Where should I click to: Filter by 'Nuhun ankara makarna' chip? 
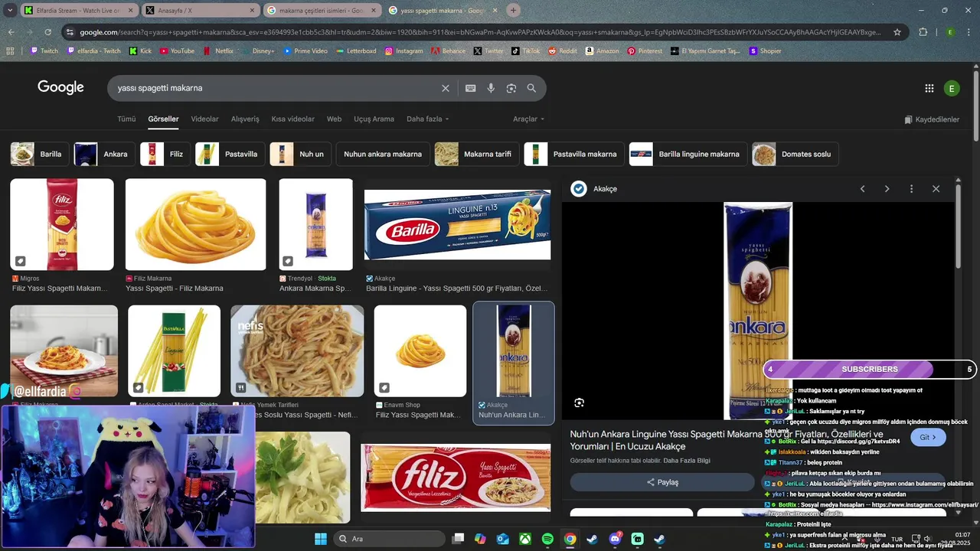pyautogui.click(x=383, y=154)
